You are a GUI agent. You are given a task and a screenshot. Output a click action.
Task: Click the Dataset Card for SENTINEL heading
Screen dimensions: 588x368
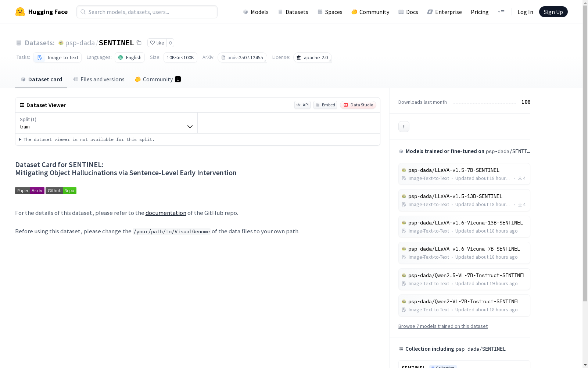pos(126,169)
